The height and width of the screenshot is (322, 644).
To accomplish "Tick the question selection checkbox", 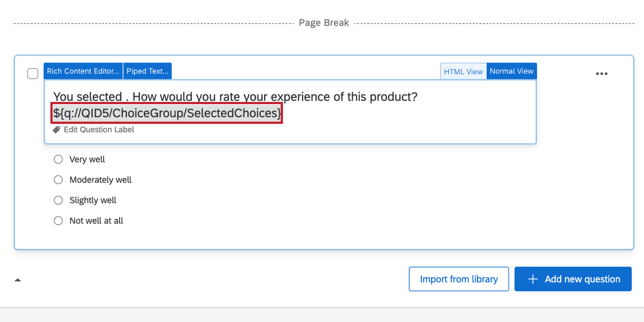I will [33, 73].
